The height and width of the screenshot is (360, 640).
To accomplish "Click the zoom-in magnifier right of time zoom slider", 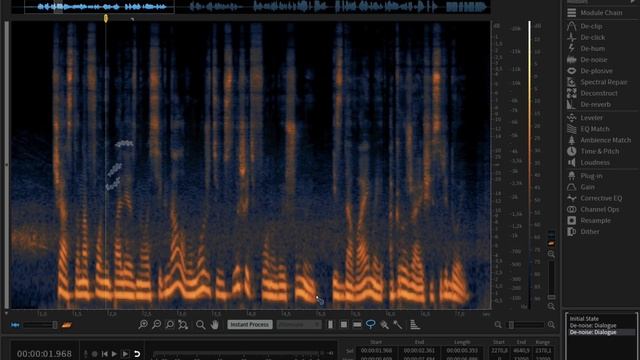I will (x=551, y=325).
